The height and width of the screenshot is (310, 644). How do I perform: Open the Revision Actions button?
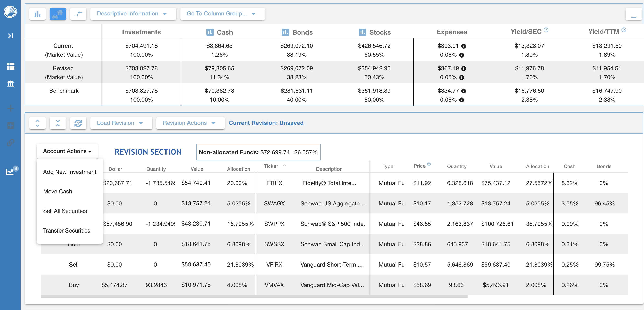[x=190, y=123]
